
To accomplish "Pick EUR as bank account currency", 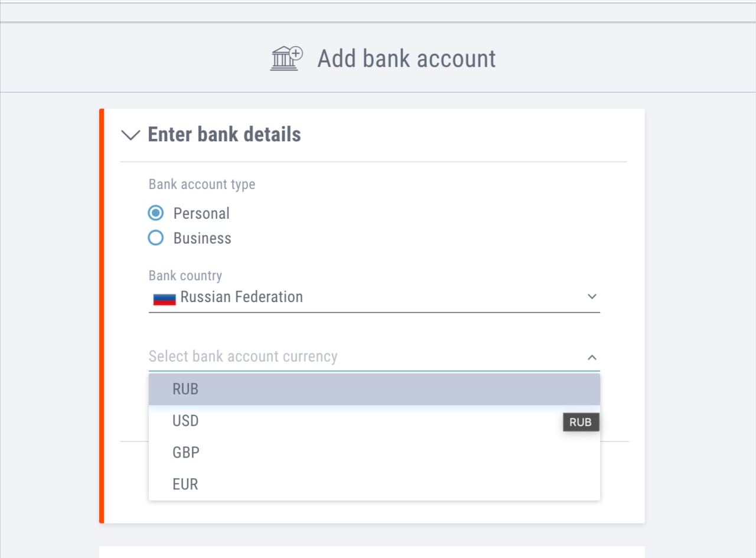I will 185,485.
